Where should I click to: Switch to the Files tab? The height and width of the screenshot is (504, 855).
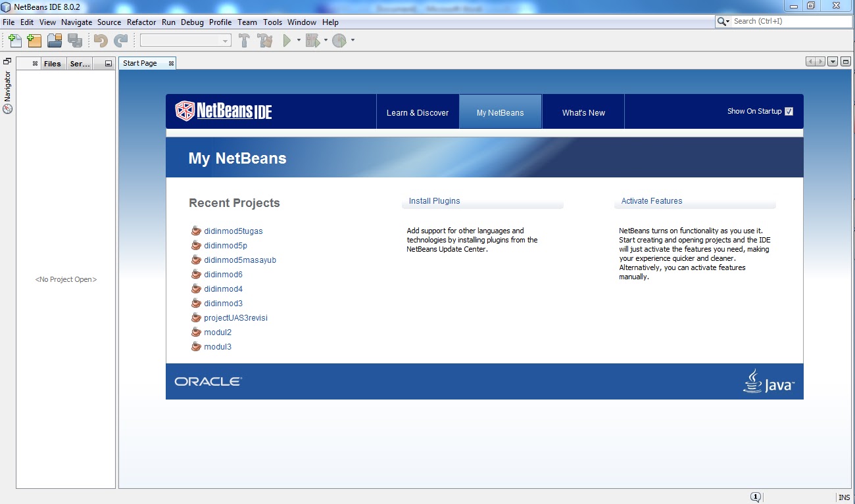pos(52,63)
